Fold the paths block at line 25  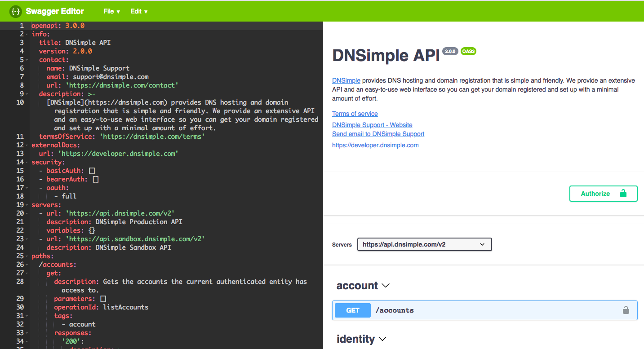point(27,256)
